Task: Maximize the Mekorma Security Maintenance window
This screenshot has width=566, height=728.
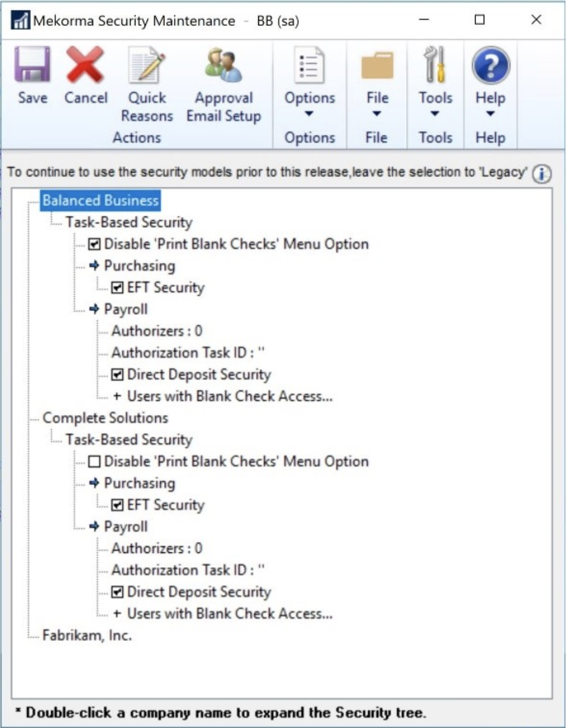Action: pos(479,20)
